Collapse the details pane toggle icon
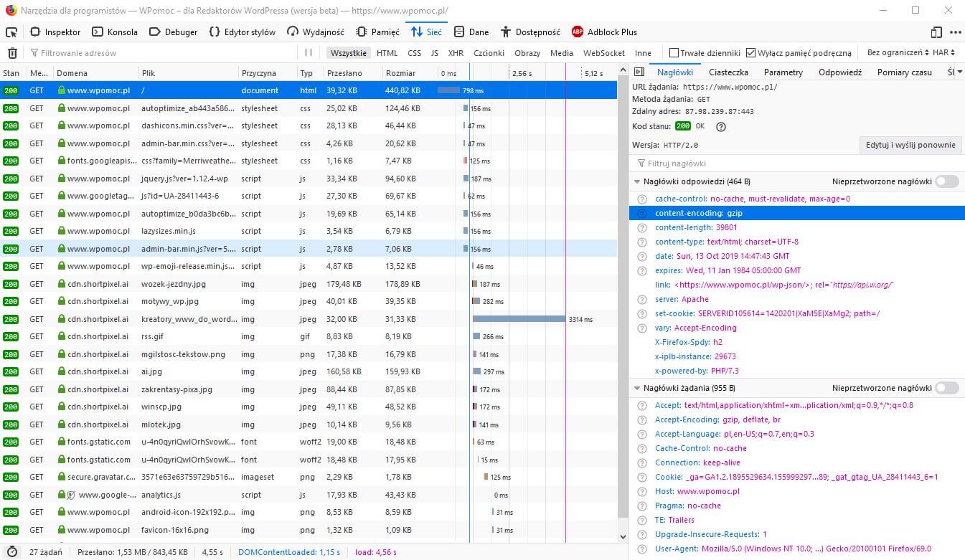 (x=639, y=72)
